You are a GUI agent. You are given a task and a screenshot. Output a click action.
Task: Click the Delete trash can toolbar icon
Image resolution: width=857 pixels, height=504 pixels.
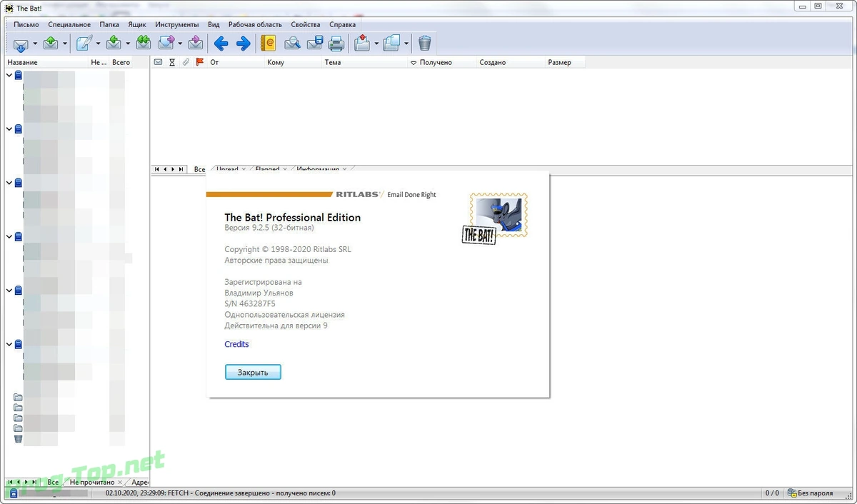click(425, 44)
